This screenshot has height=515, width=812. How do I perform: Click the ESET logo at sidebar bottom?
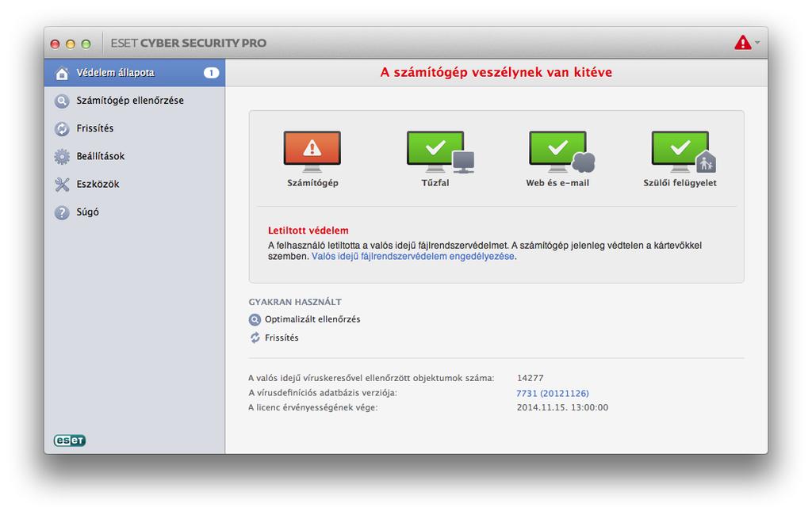(70, 441)
